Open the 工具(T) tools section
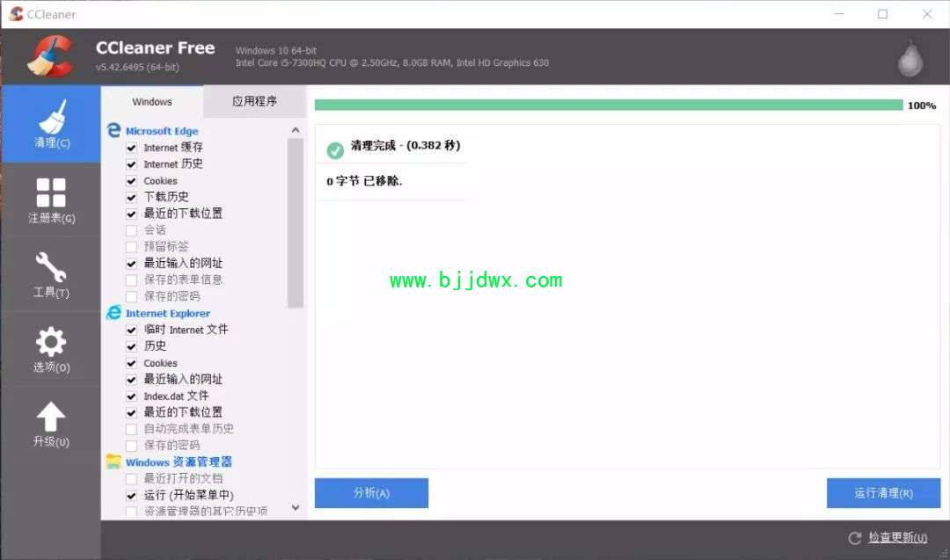This screenshot has height=560, width=950. pyautogui.click(x=51, y=275)
